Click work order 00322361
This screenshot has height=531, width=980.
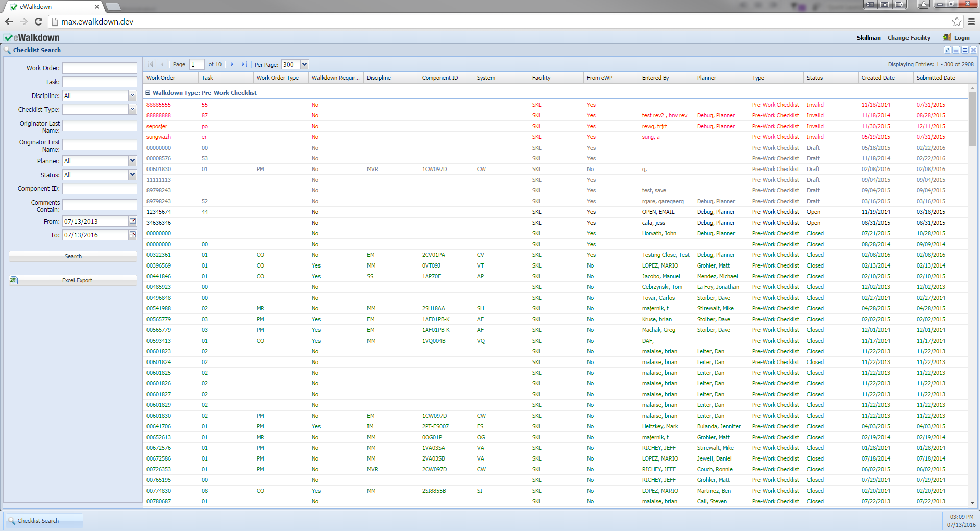(x=159, y=255)
